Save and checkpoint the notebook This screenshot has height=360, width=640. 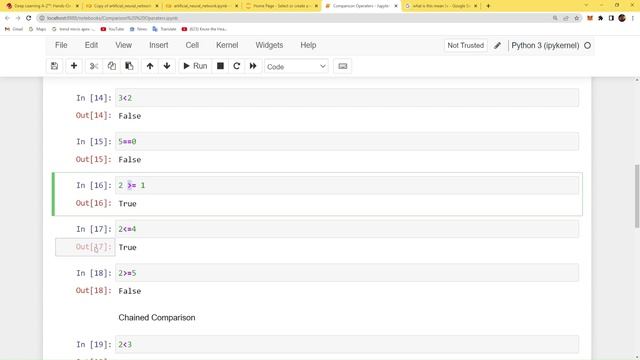pyautogui.click(x=54, y=66)
